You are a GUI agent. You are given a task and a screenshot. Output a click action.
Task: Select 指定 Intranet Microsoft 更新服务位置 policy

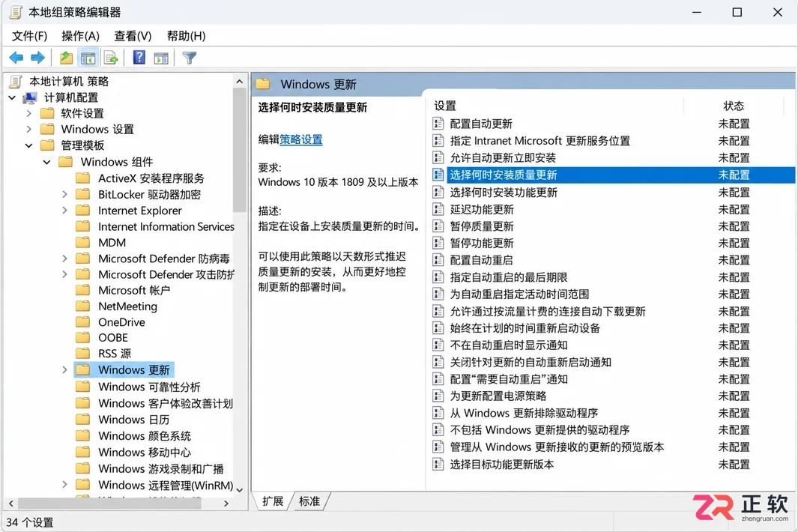[x=540, y=141]
